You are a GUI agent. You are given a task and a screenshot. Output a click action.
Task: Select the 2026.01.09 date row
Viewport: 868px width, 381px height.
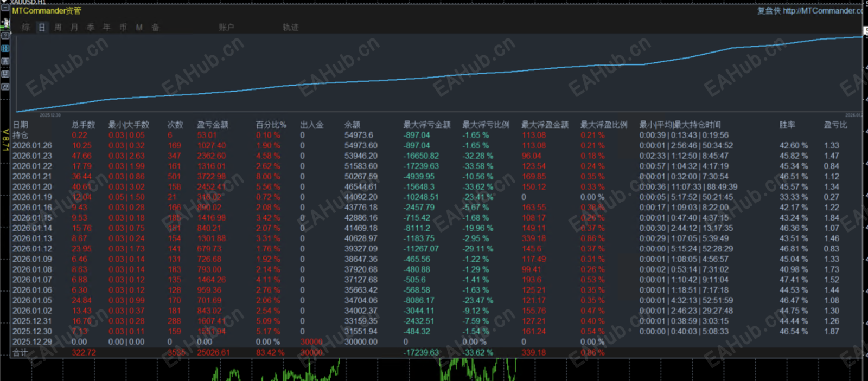33,259
